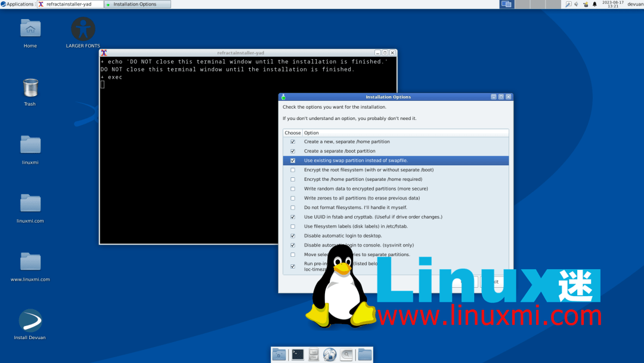Close the Installation Options dialog
This screenshot has width=644, height=363.
pyautogui.click(x=509, y=97)
